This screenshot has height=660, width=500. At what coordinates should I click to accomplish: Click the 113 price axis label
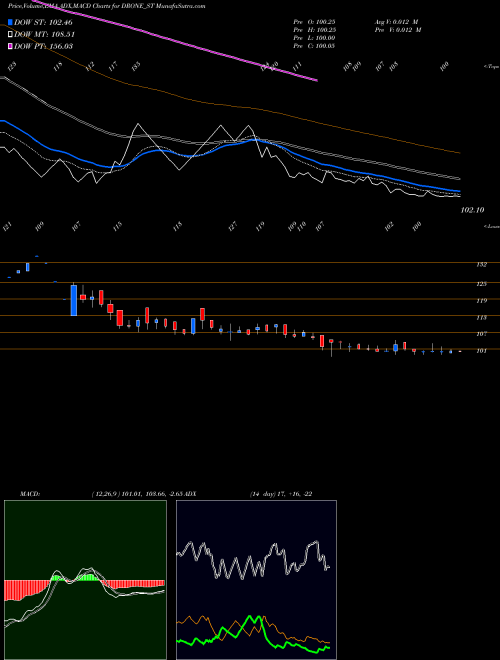coord(481,318)
